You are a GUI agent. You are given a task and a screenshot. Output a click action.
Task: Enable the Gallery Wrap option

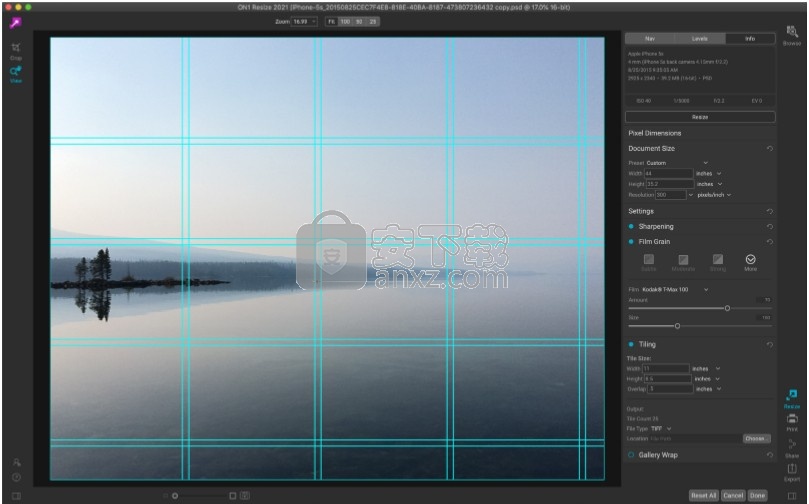pyautogui.click(x=631, y=455)
